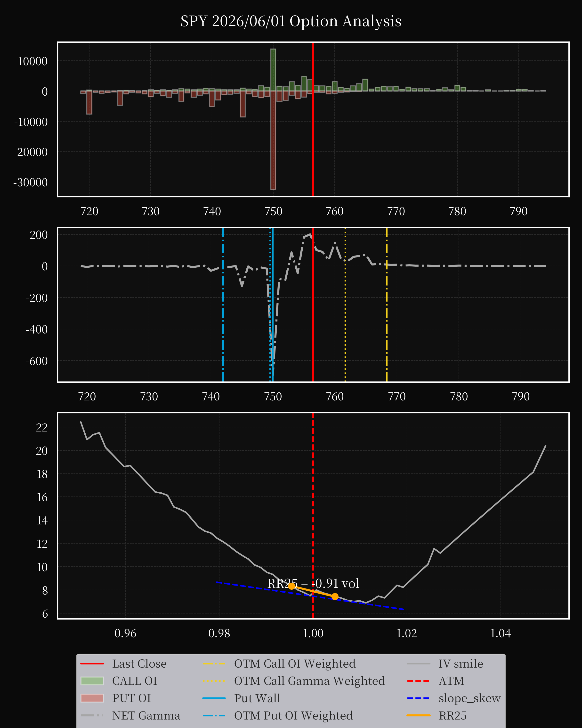Click the CALL OI green legend swatch
Image resolution: width=582 pixels, height=728 pixels.
92,681
